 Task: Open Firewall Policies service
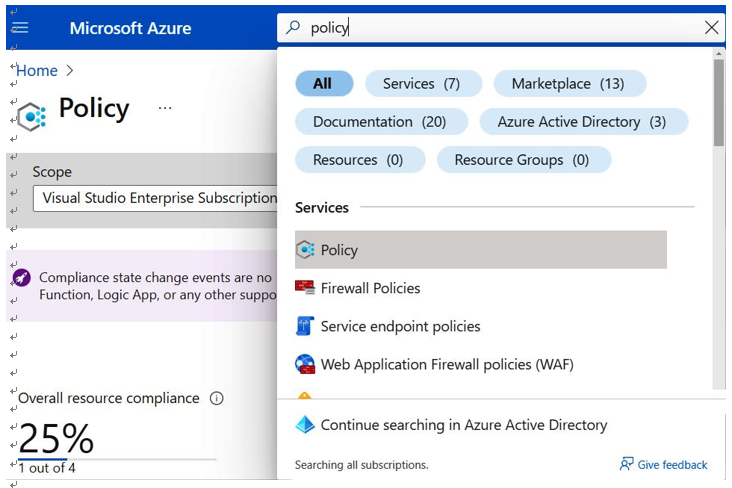[x=370, y=288]
